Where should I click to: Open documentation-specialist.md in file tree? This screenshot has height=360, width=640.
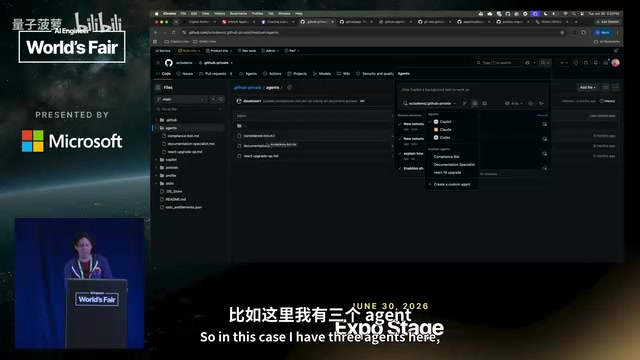(x=191, y=144)
